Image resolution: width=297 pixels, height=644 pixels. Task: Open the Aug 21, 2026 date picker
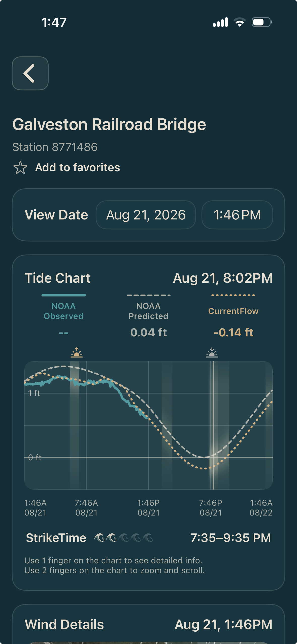click(x=146, y=215)
